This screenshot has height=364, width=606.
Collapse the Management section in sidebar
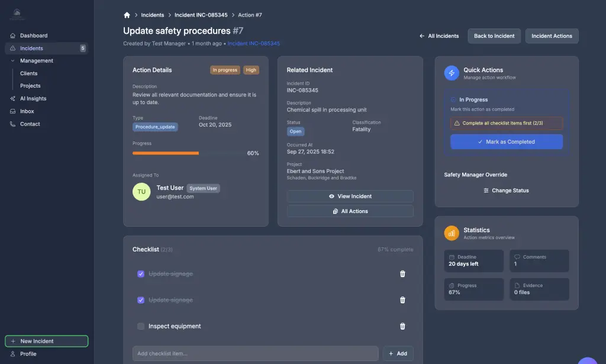point(12,60)
